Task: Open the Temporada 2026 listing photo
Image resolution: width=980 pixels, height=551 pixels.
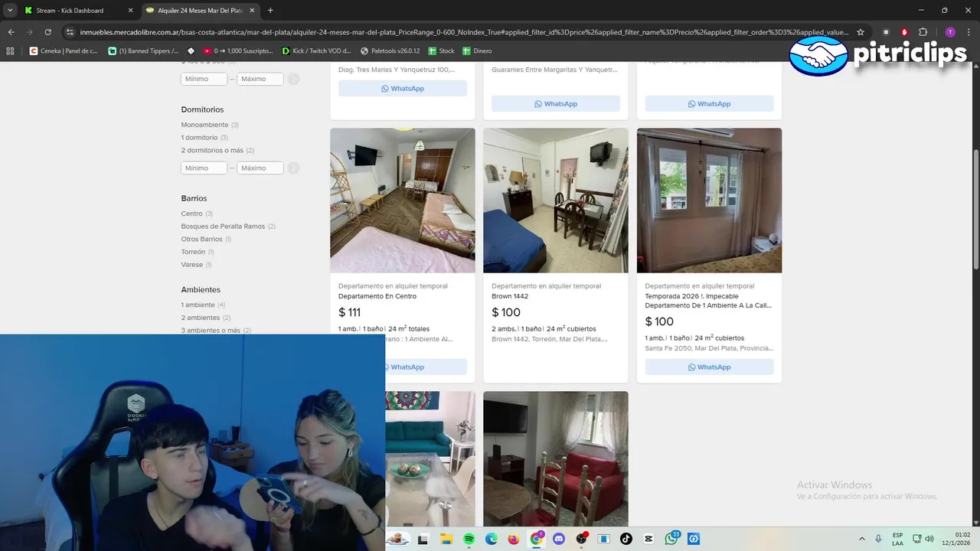Action: 709,201
